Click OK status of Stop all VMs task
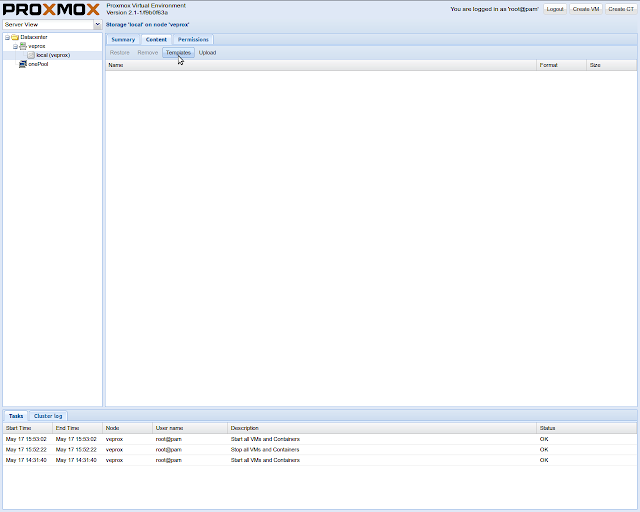 [x=544, y=450]
